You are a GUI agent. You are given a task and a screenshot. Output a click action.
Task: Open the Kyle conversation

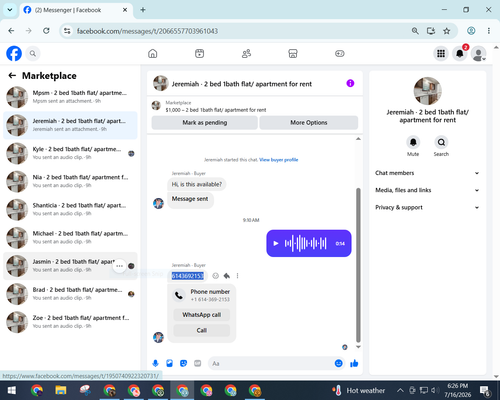click(x=70, y=153)
